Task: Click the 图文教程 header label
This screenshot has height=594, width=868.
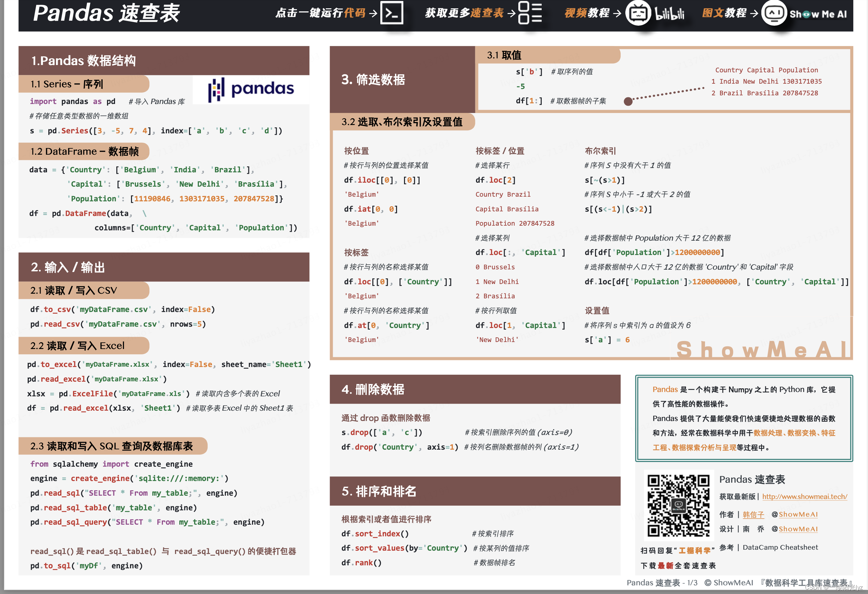Action: coord(724,13)
